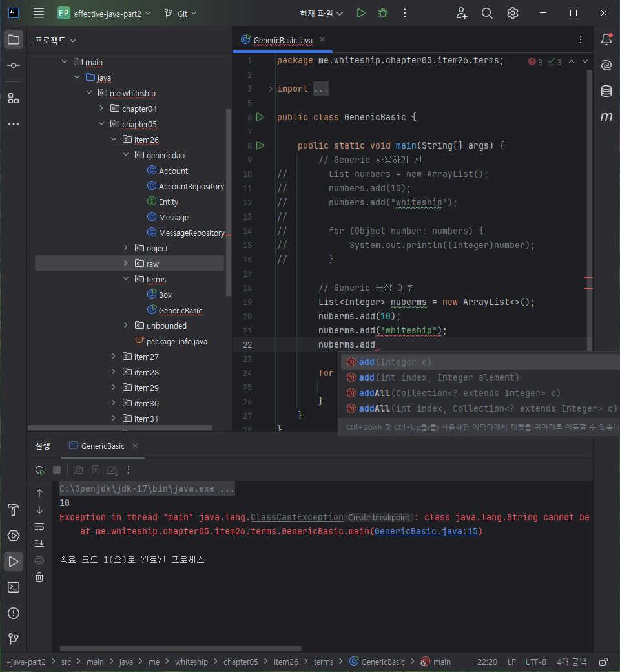Open the Maven tool window icon
This screenshot has height=672, width=620.
click(x=606, y=116)
